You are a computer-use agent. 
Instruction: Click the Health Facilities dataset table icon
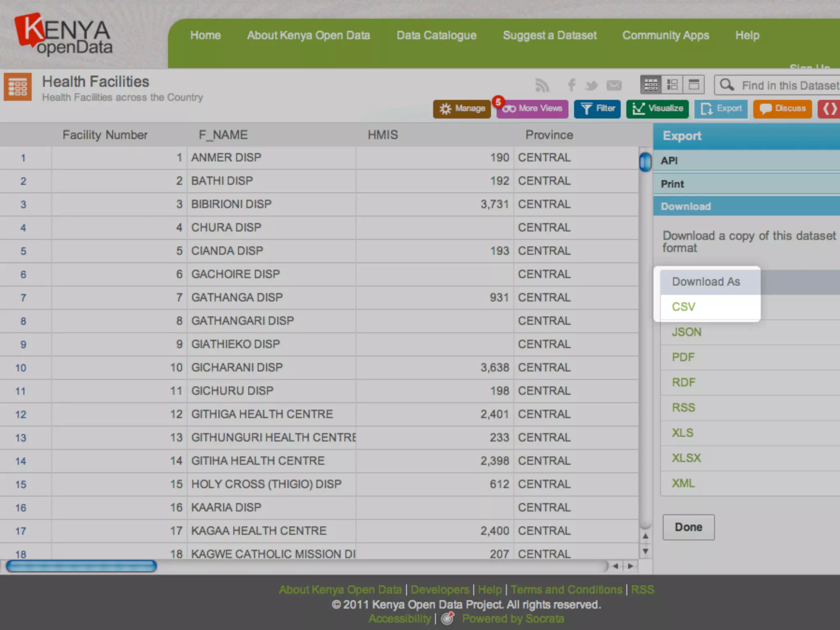[x=18, y=87]
